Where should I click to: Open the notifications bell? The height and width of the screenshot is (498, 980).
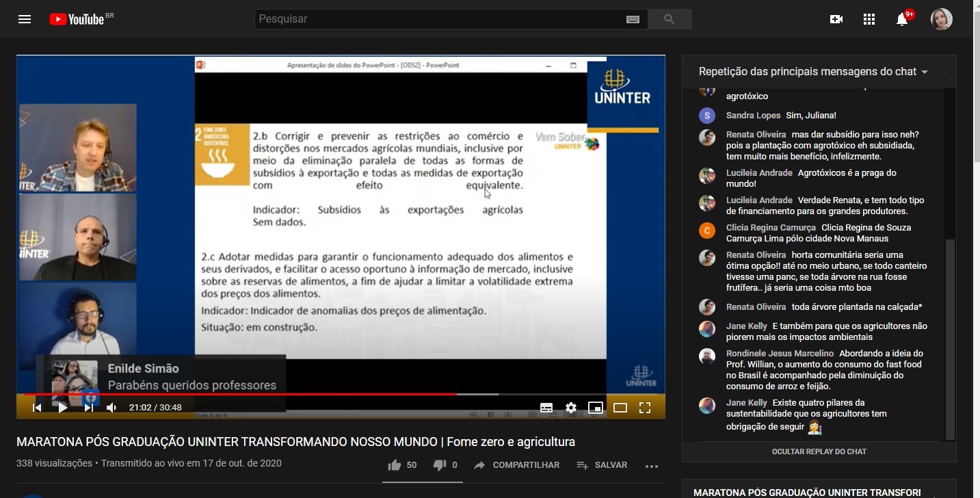point(902,19)
